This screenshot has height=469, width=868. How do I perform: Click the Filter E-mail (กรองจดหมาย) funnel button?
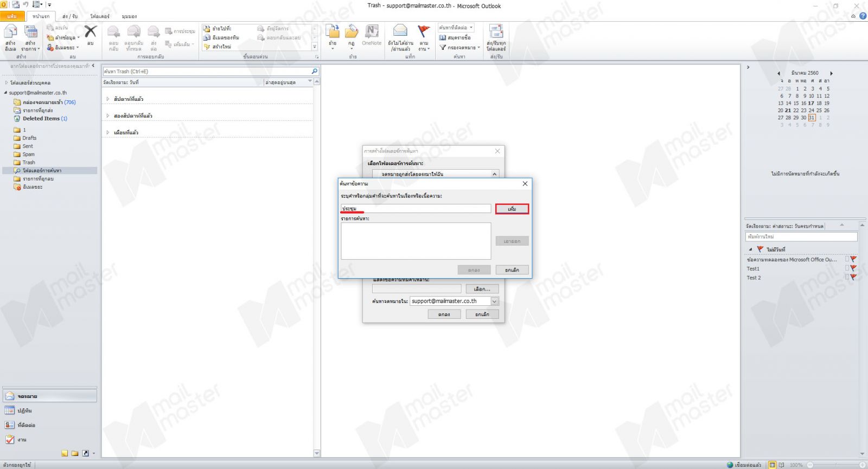(x=459, y=47)
